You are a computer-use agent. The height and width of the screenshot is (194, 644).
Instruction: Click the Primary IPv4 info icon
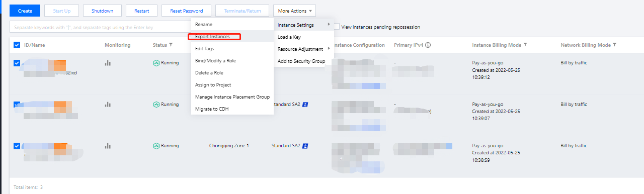click(x=428, y=45)
